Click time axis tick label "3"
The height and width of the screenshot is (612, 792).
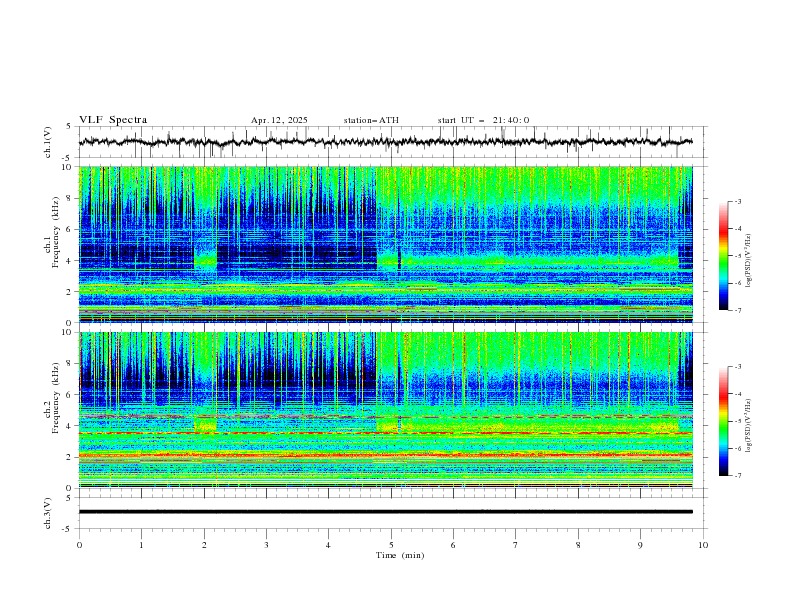(x=266, y=545)
